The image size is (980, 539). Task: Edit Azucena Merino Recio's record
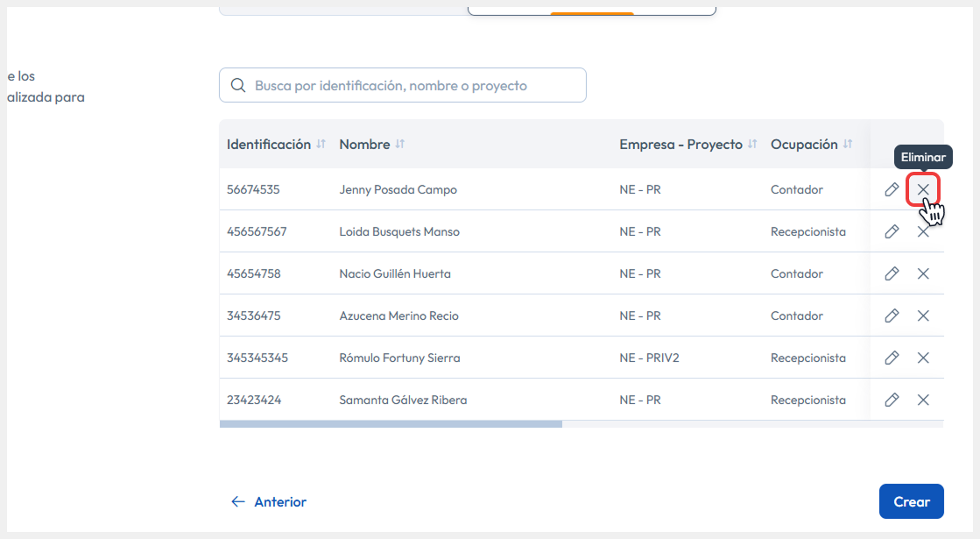click(x=892, y=316)
